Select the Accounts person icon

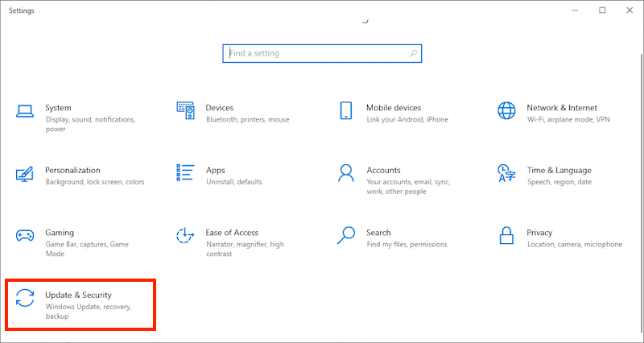coord(346,172)
